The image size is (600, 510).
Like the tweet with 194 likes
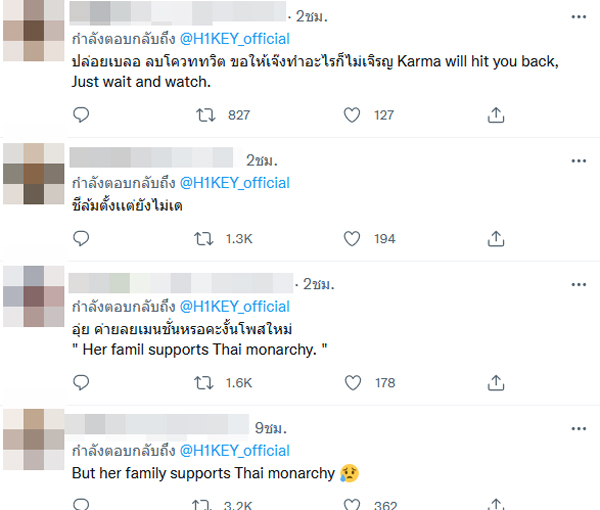click(351, 239)
